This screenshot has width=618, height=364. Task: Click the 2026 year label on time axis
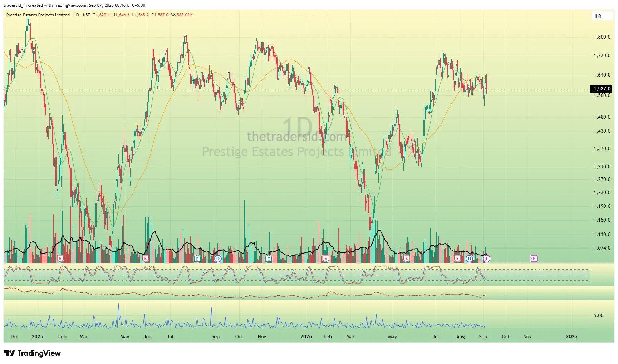click(x=306, y=336)
